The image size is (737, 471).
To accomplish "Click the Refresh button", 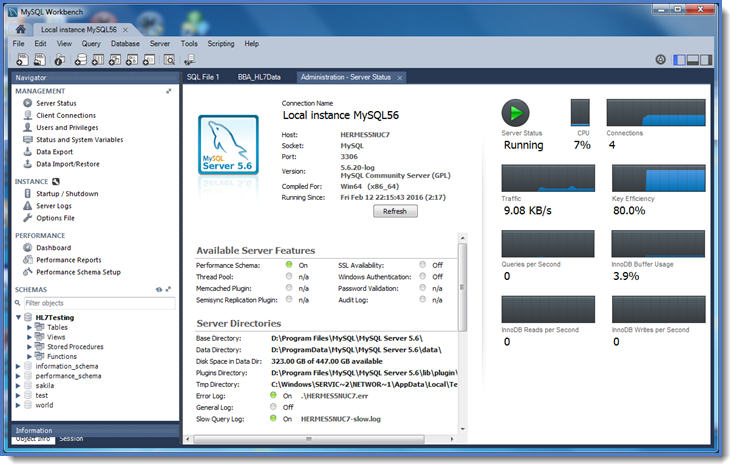I will (x=395, y=211).
